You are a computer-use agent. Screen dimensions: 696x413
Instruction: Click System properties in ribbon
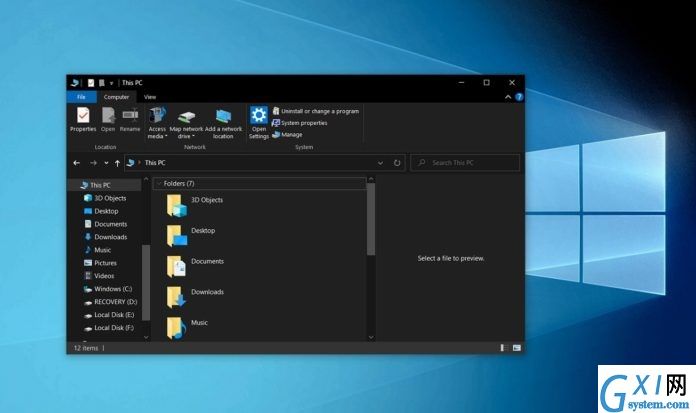pos(300,123)
